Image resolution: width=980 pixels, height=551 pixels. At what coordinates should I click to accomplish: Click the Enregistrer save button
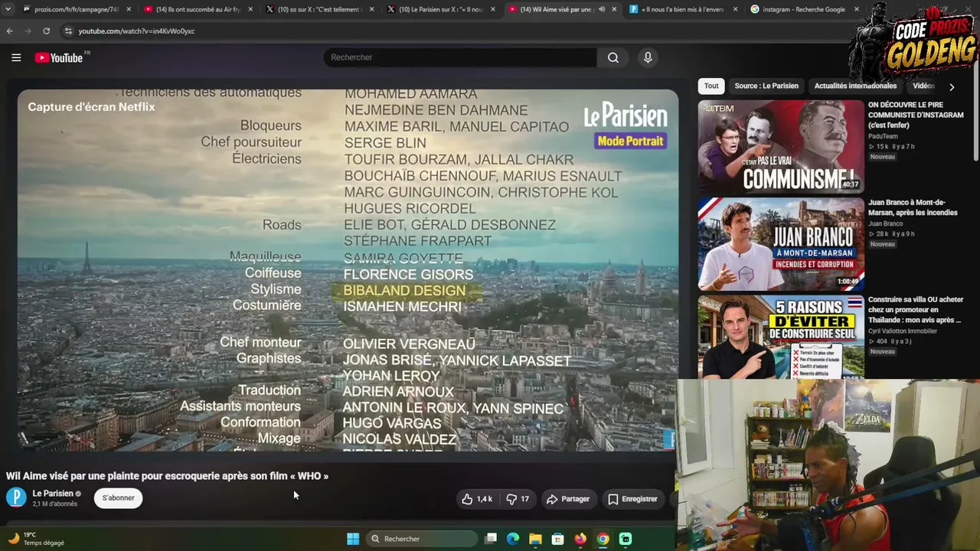pyautogui.click(x=632, y=499)
